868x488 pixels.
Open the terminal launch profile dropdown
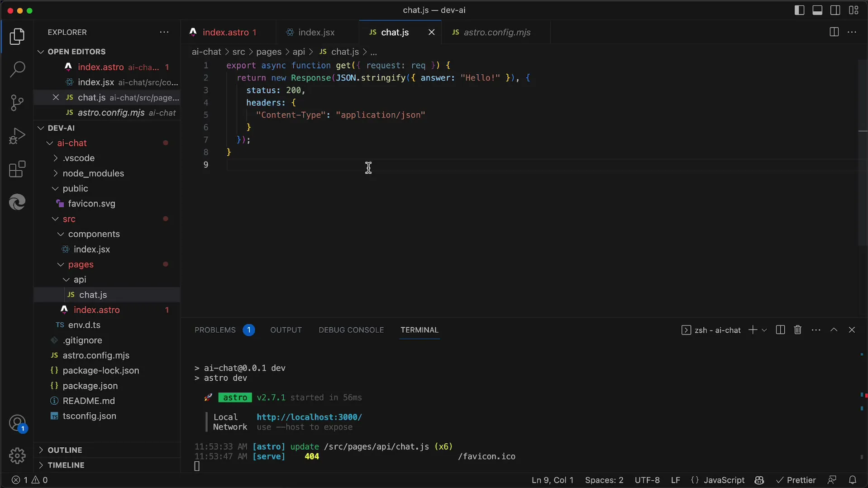[764, 330]
